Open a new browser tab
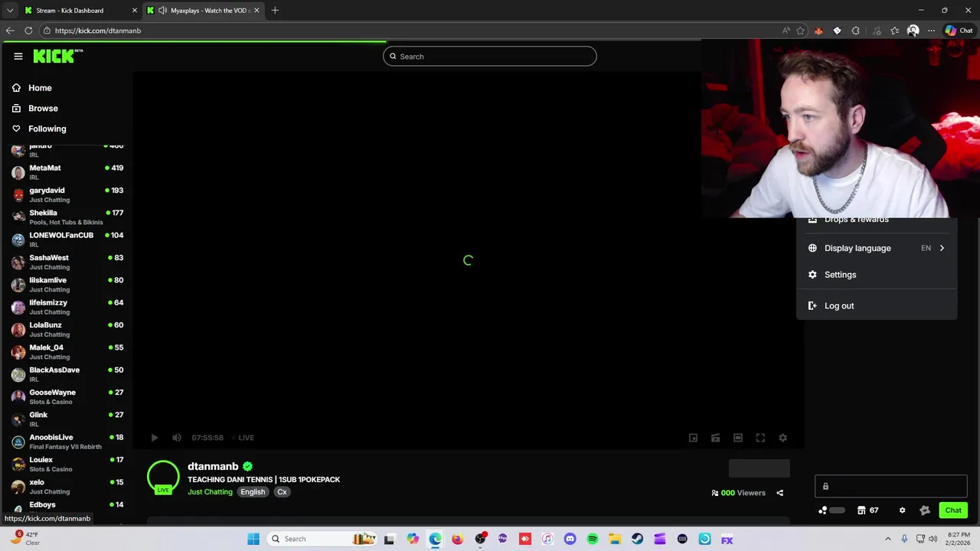Image resolution: width=980 pixels, height=551 pixels. pos(275,11)
